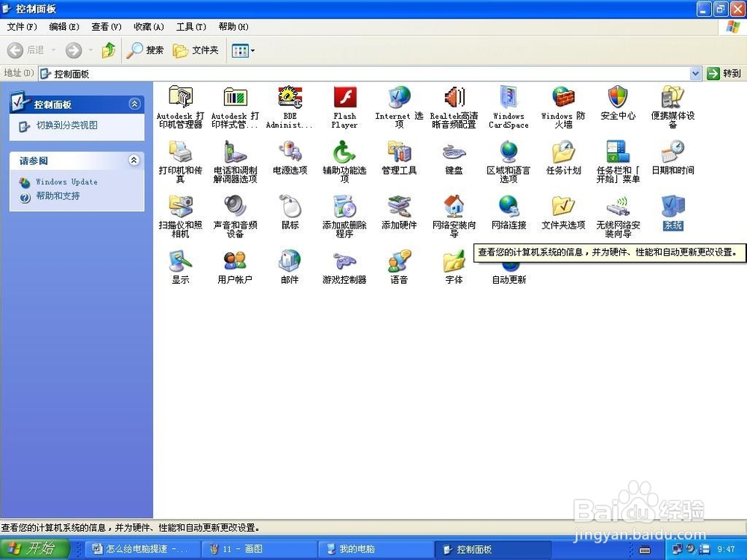
Task: Open forward button history dropdown arrow
Action: click(x=90, y=50)
